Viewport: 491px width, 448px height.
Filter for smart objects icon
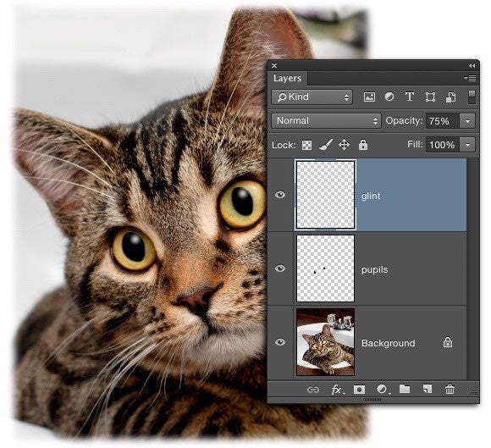450,97
